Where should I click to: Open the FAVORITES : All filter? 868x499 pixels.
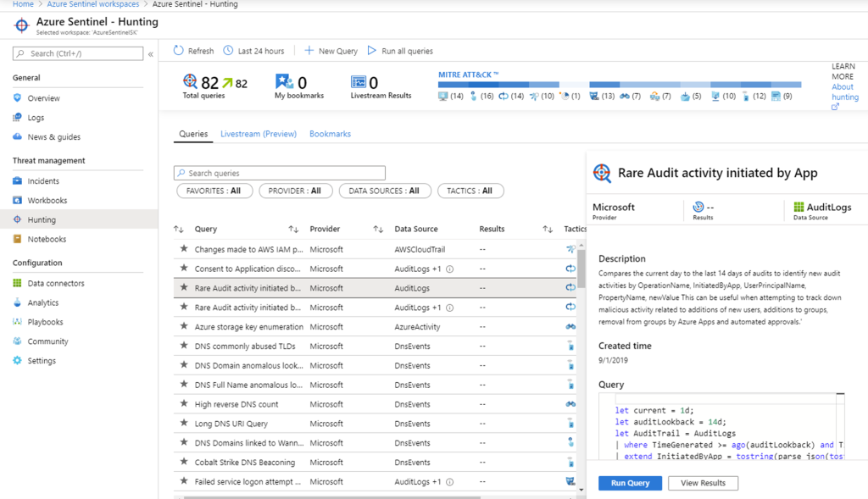pos(214,191)
